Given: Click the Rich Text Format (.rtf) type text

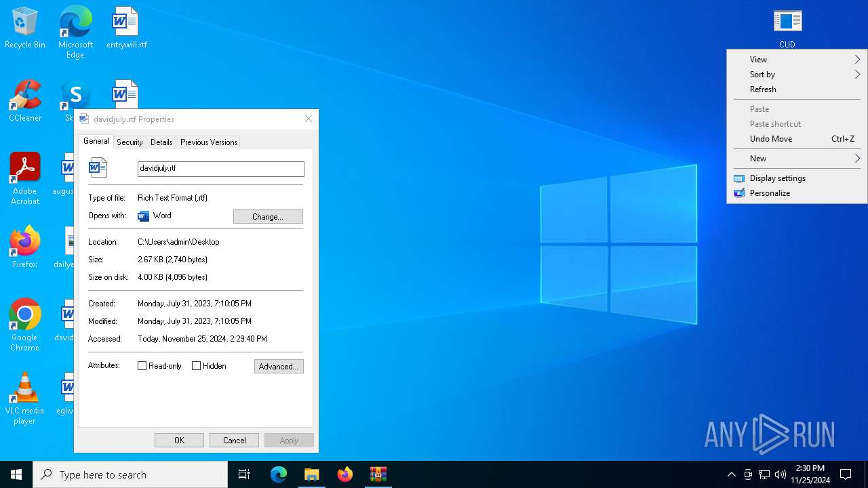Looking at the screenshot, I should (172, 198).
